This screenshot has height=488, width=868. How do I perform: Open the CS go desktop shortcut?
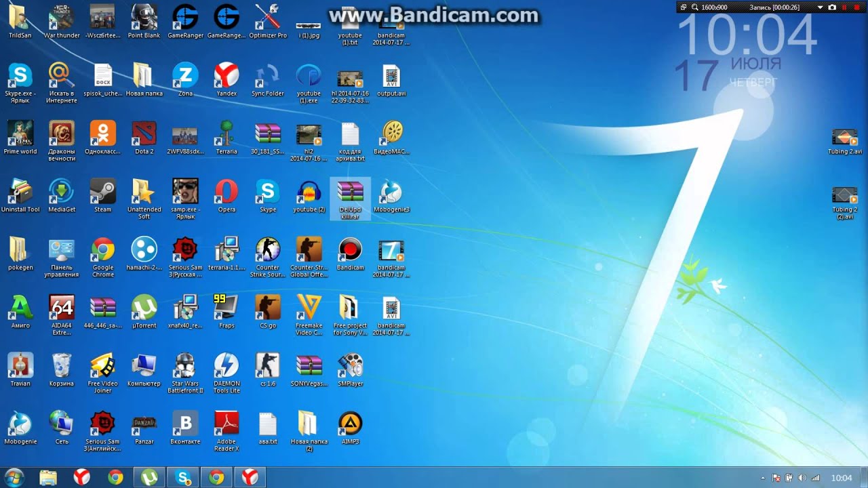[x=268, y=312]
